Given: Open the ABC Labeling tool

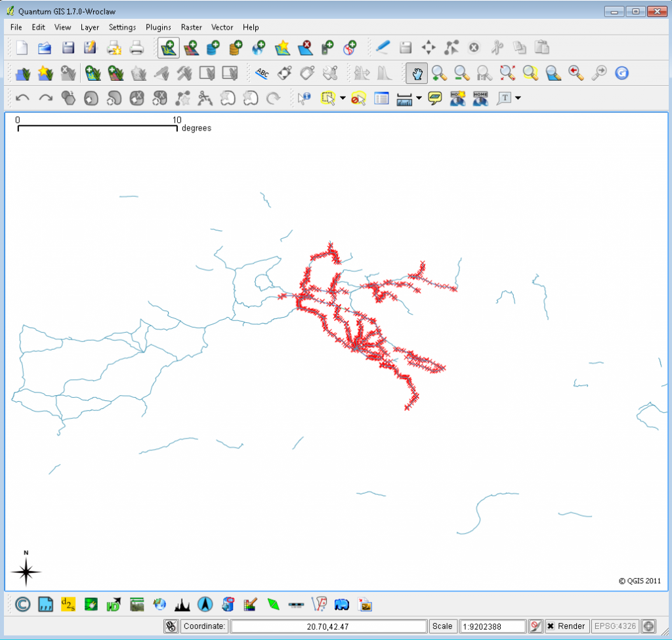Looking at the screenshot, I should click(x=262, y=74).
